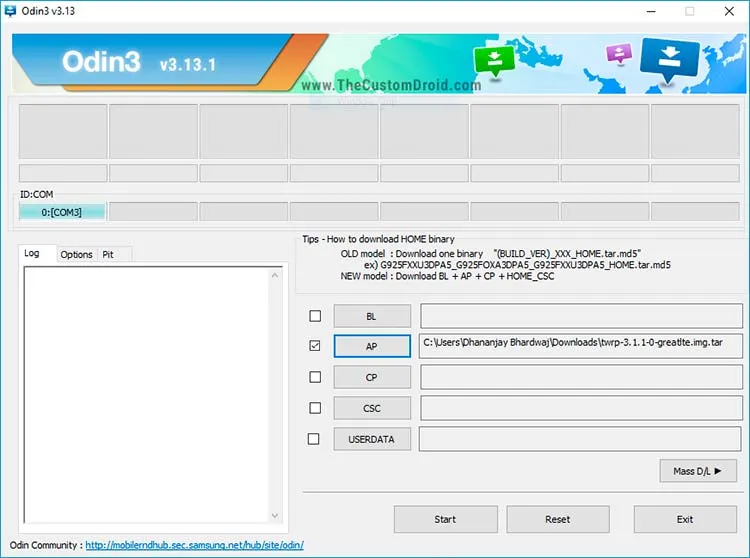Click the "Tips - How to download HOME binary" text
The width and height of the screenshot is (750, 558).
click(x=378, y=239)
